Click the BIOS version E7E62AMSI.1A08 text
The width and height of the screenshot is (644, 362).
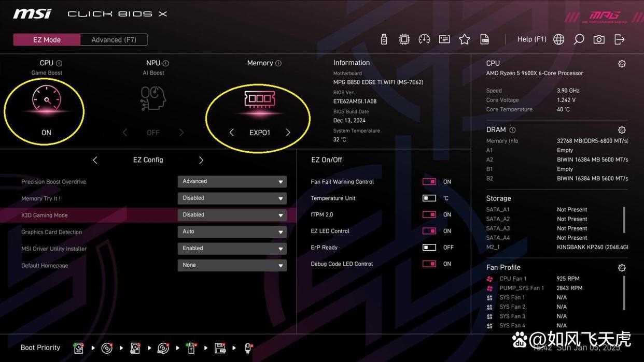355,102
